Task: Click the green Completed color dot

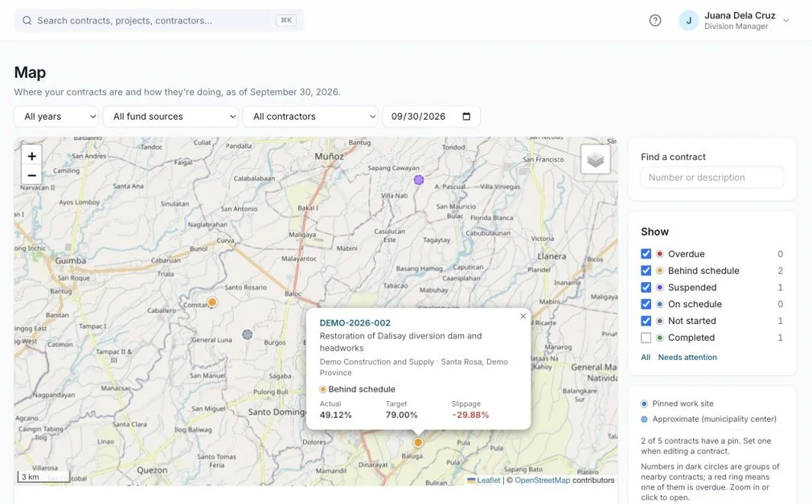Action: pos(660,338)
